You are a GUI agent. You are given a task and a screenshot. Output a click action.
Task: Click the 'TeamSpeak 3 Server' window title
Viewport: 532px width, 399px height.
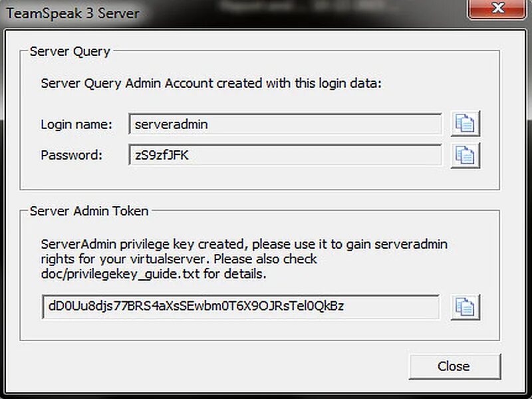pos(73,13)
